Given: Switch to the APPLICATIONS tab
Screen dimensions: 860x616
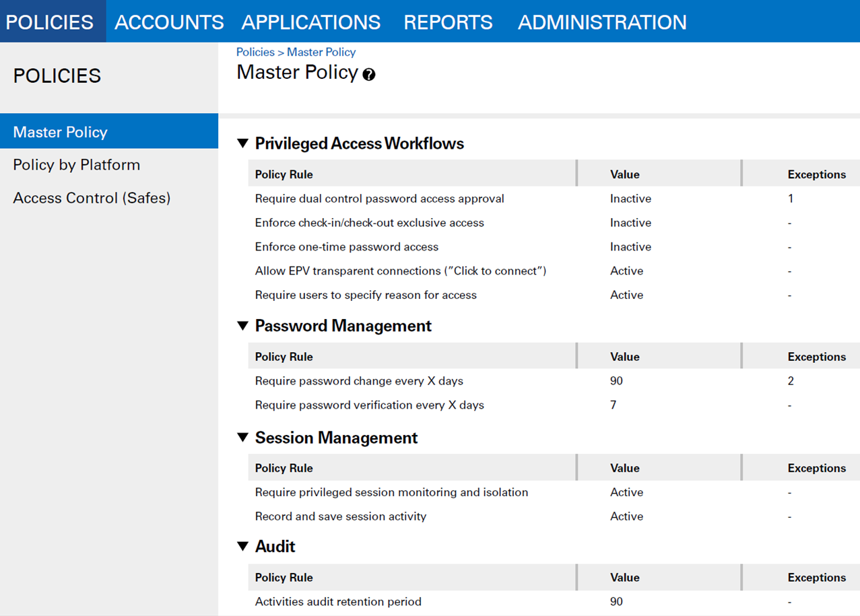Looking at the screenshot, I should coord(310,22).
